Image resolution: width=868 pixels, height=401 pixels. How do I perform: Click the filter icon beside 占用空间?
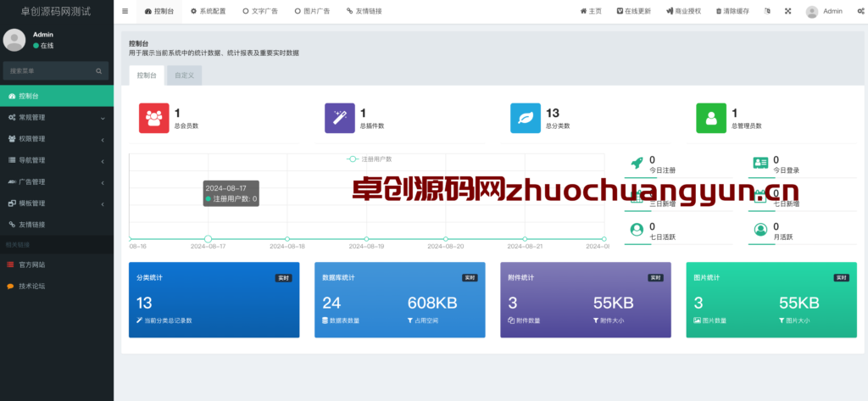tap(410, 320)
